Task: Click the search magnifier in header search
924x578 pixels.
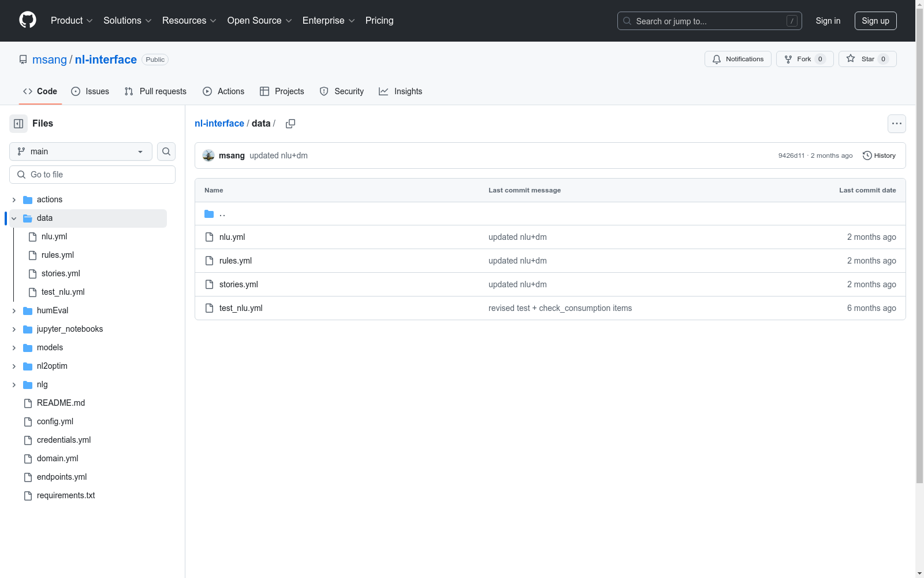Action: 627,21
